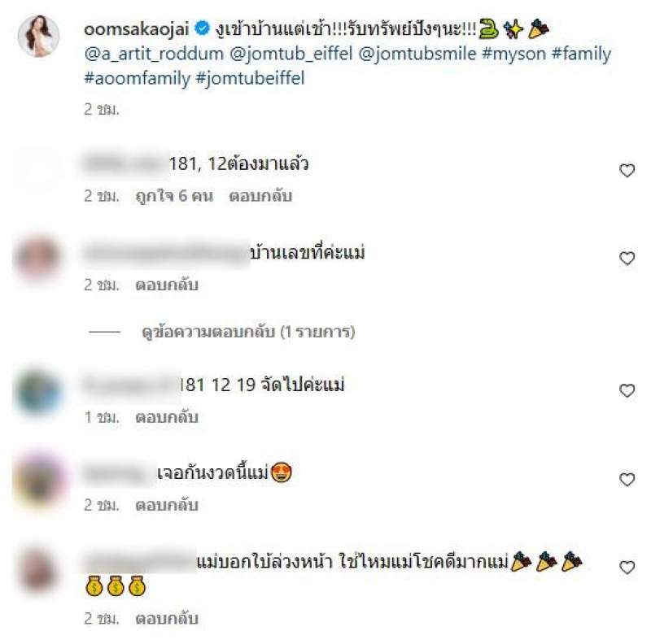Click the blue verified badge
The width and height of the screenshot is (651, 644).
202,28
